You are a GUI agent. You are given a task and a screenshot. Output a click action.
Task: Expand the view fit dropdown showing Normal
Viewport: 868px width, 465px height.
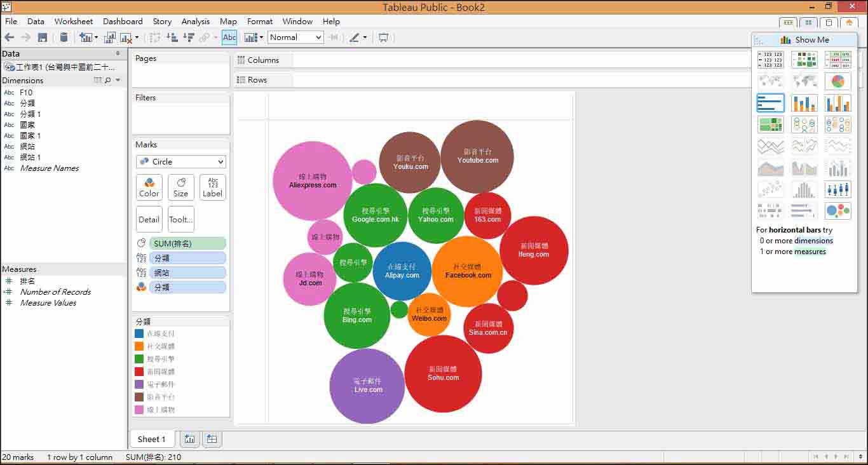[x=320, y=37]
